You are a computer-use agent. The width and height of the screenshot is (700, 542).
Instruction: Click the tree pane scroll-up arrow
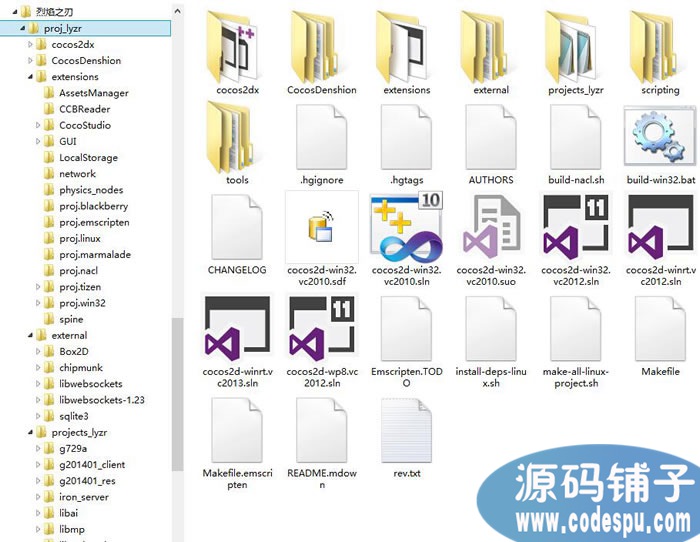178,12
